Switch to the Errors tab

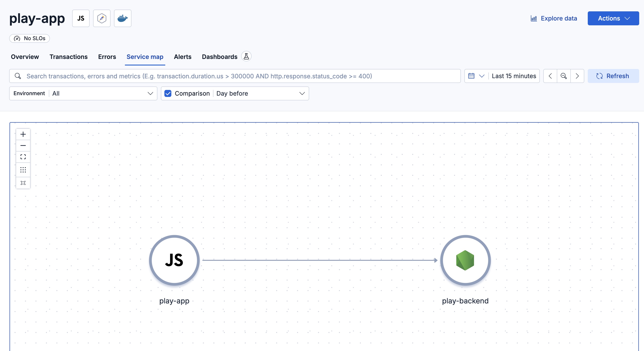click(107, 57)
